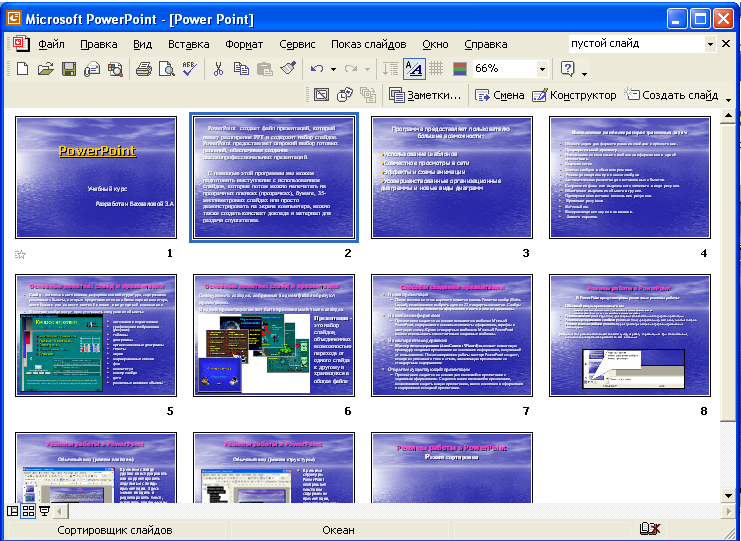Select the Format Painter brush

pos(288,69)
